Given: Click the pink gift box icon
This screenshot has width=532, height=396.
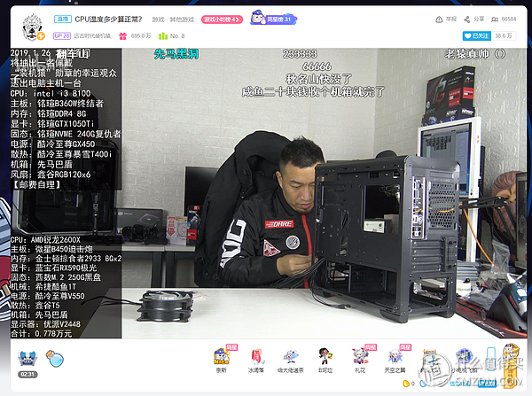Looking at the screenshot, I should click(x=122, y=35).
